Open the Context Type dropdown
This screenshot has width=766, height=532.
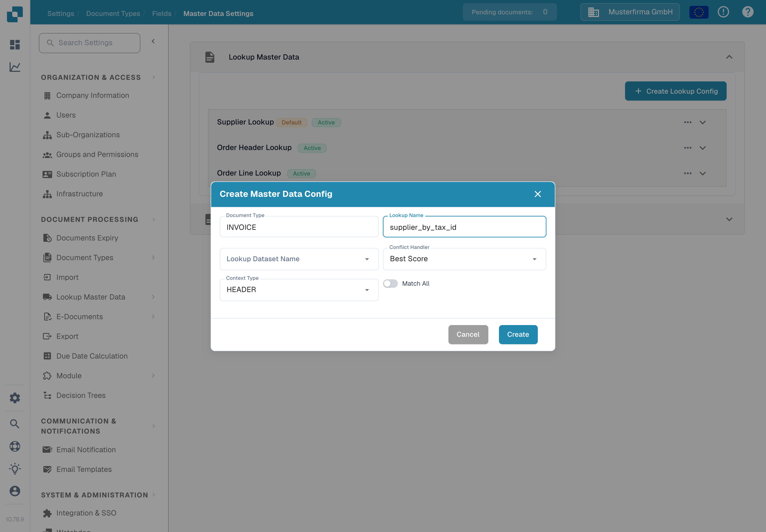point(299,290)
